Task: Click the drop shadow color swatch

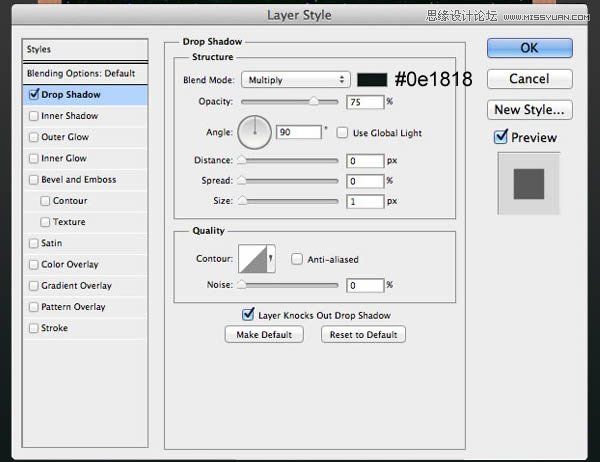Action: 372,80
